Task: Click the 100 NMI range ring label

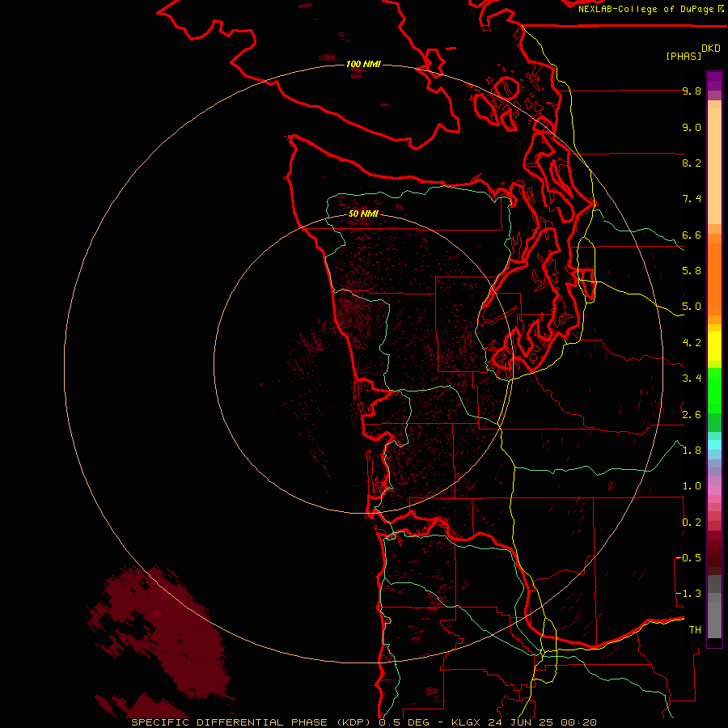Action: click(363, 64)
